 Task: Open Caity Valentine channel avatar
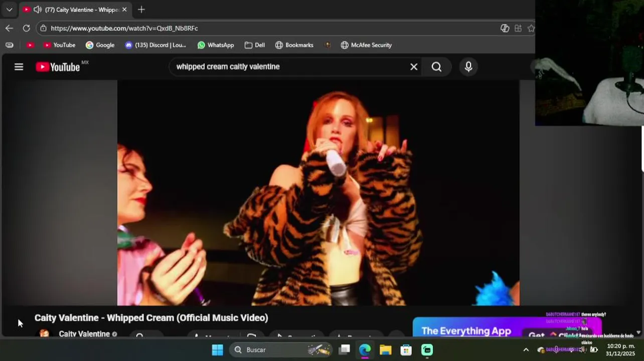coord(44,333)
